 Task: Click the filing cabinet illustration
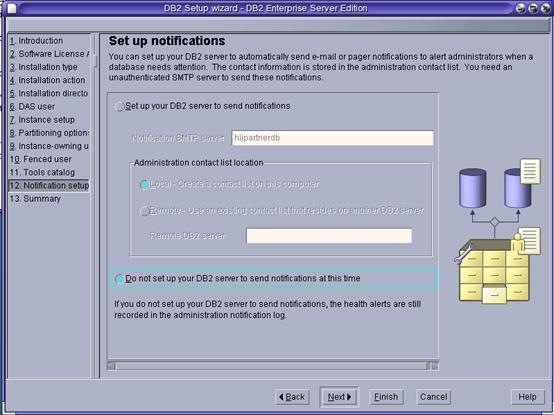pos(494,271)
